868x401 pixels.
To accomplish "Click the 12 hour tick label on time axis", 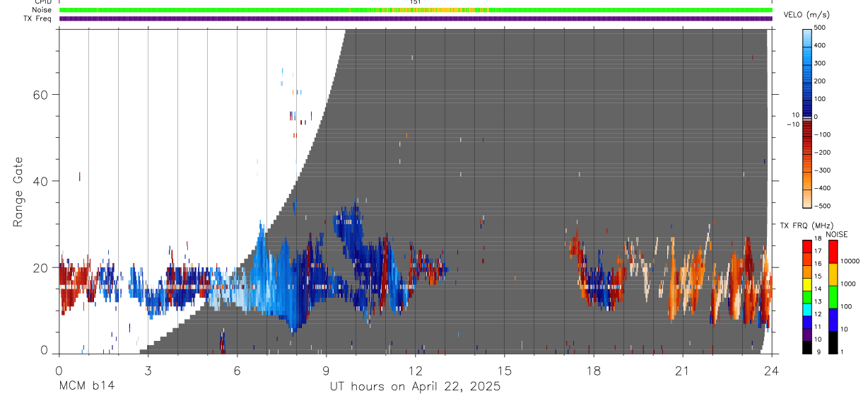I will [x=416, y=371].
